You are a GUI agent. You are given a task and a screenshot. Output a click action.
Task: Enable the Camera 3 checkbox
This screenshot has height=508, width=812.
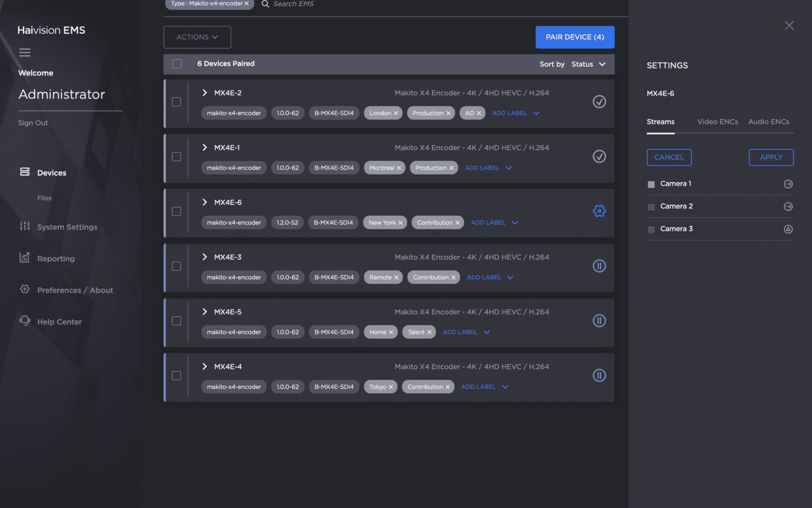click(x=651, y=229)
